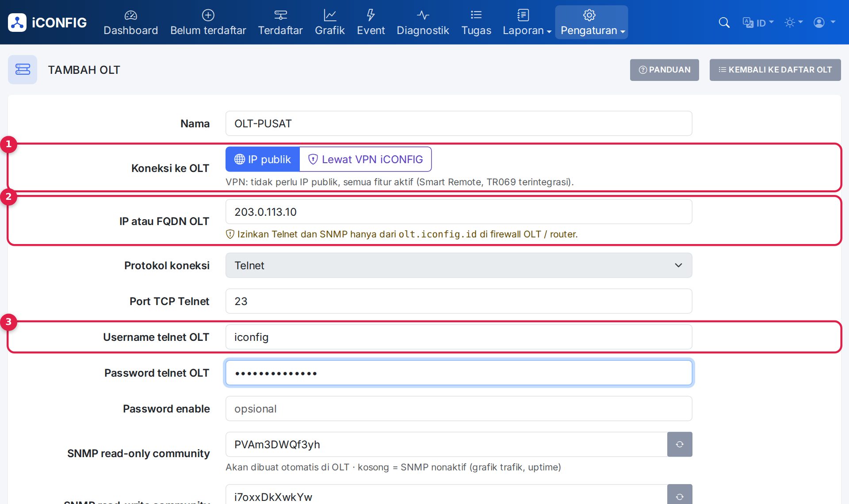
Task: Open the user account menu
Action: tap(824, 23)
